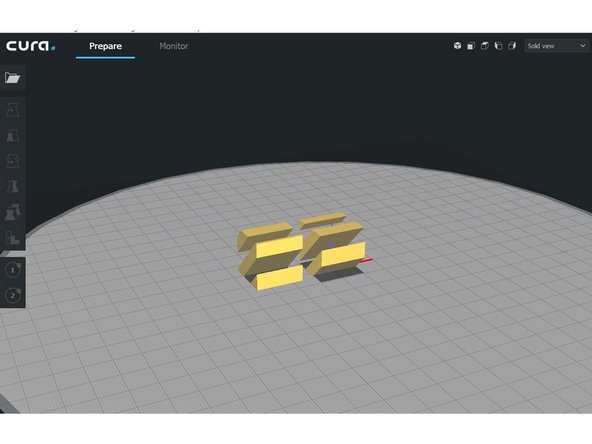Switch camera to top view icon
This screenshot has height=444, width=592.
pos(484,46)
